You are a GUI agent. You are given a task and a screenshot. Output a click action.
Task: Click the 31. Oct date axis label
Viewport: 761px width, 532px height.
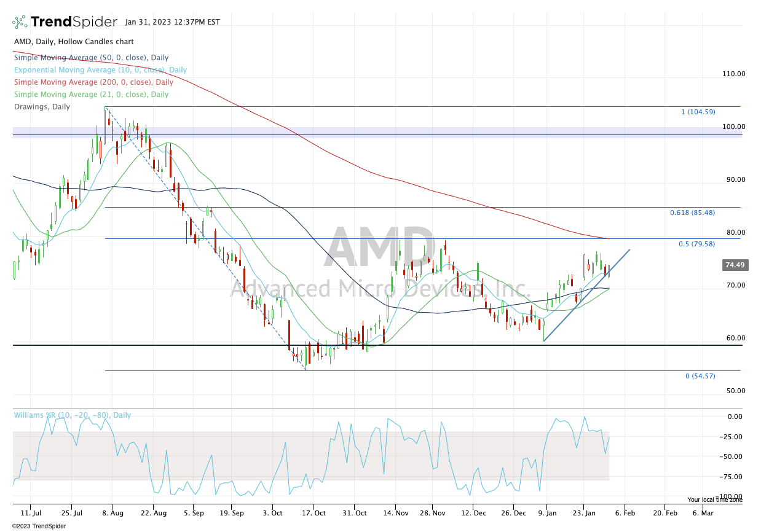point(355,513)
